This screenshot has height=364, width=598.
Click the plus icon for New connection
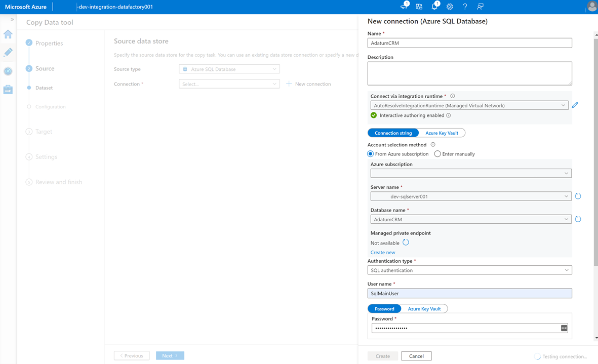tap(289, 84)
